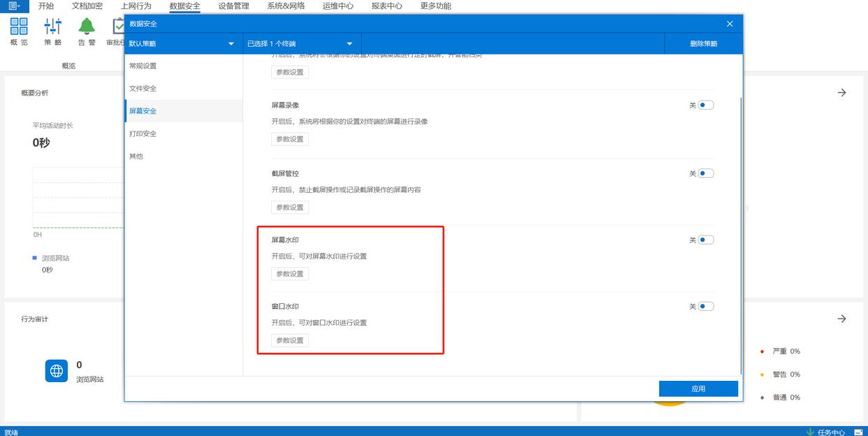Click the 删除策略 button
Viewport: 868px width, 436px height.
click(x=704, y=43)
